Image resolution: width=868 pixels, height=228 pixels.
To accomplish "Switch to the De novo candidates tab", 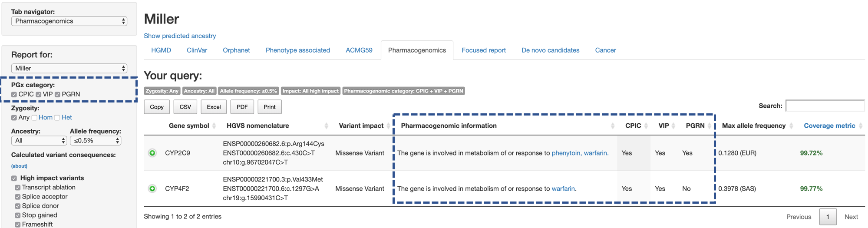I will pos(550,50).
